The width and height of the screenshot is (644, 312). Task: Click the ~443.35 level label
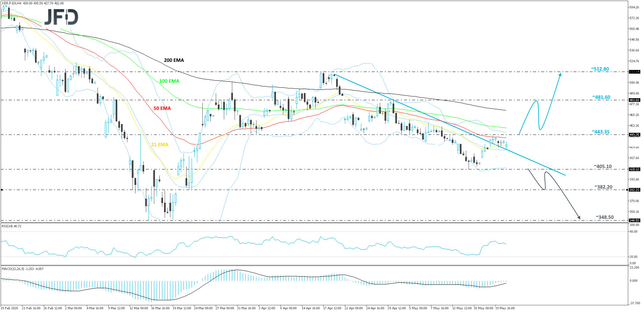click(x=601, y=132)
